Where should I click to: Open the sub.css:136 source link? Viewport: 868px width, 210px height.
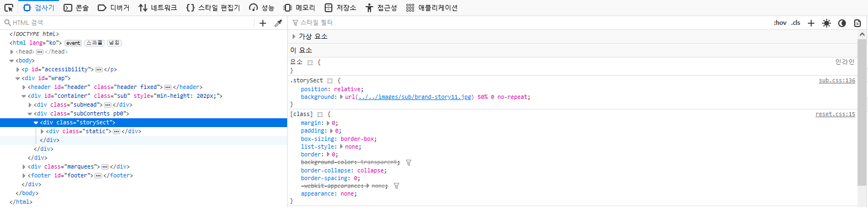837,81
